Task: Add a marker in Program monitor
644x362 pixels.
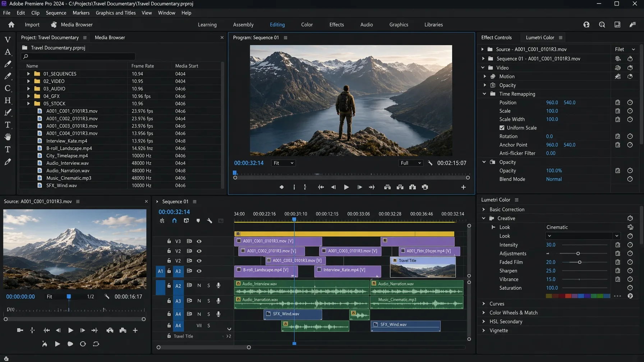Action: point(281,187)
